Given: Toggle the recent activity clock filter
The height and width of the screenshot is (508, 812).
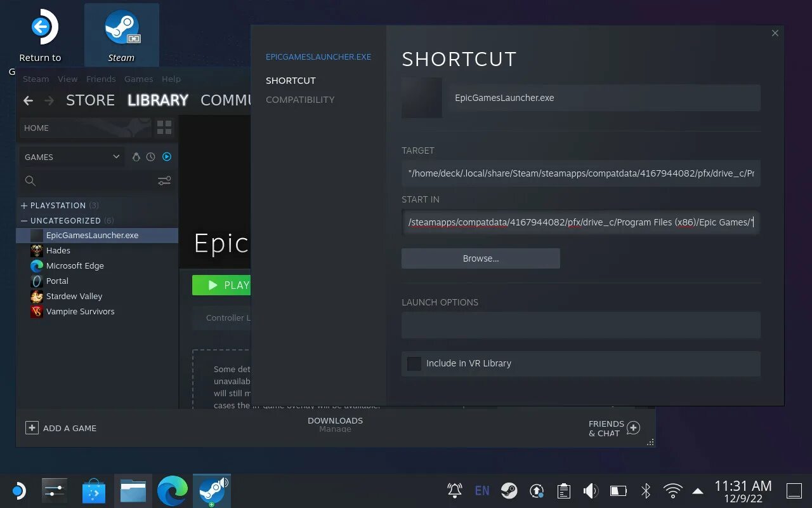Looking at the screenshot, I should (151, 157).
